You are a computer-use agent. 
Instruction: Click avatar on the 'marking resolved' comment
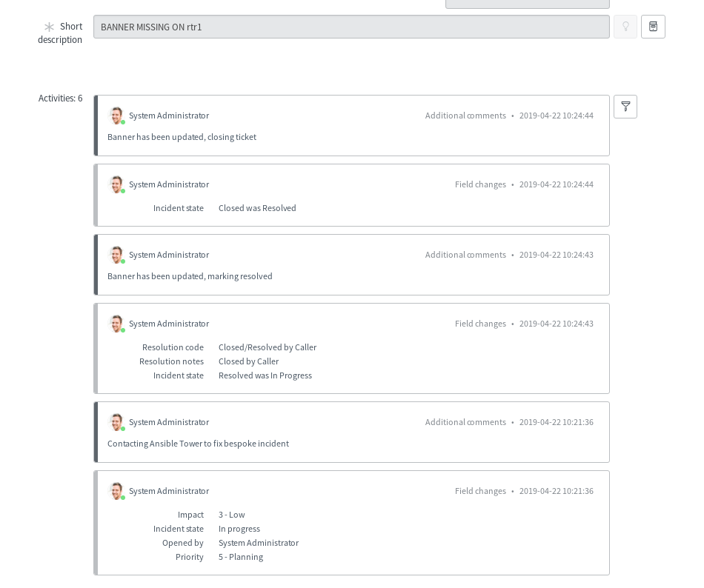(x=116, y=255)
